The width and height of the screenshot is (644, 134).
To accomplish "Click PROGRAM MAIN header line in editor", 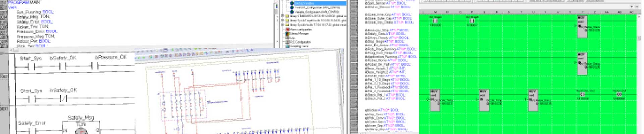I will pyautogui.click(x=23, y=2).
